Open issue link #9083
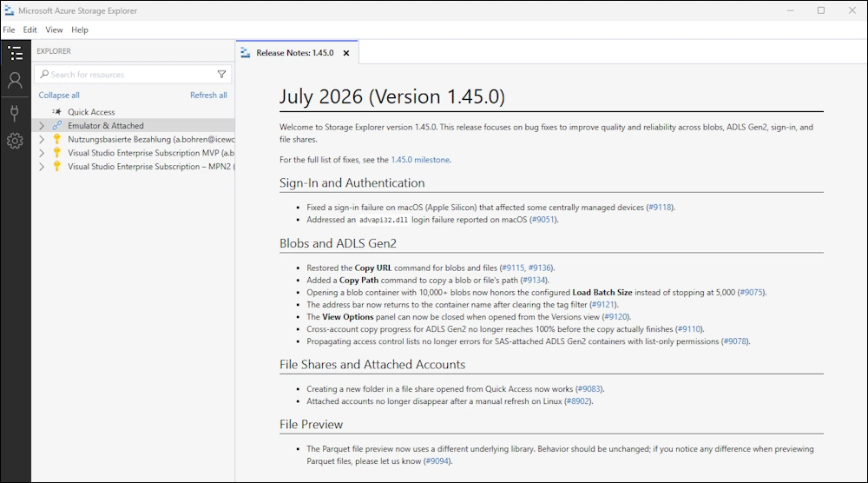This screenshot has width=868, height=483. pos(589,389)
